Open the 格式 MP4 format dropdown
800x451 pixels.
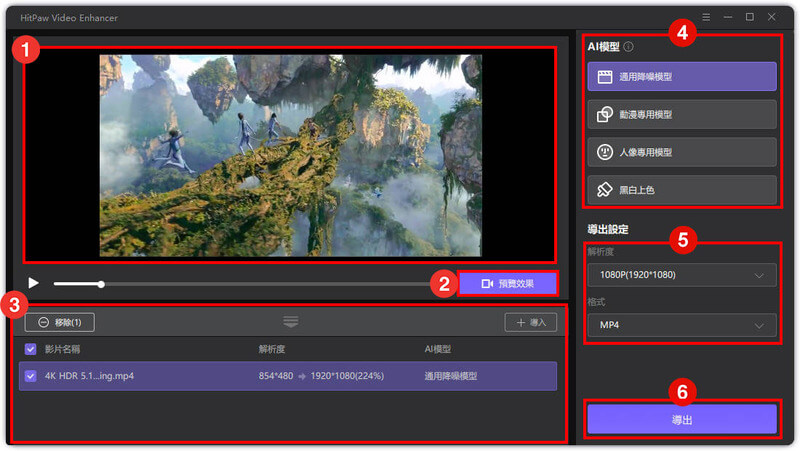(x=682, y=325)
